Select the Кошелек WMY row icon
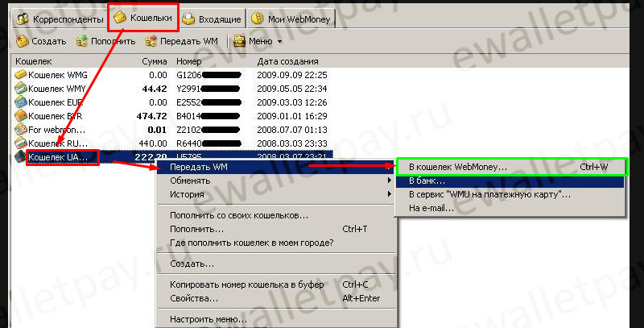The height and width of the screenshot is (328, 644). [x=21, y=89]
